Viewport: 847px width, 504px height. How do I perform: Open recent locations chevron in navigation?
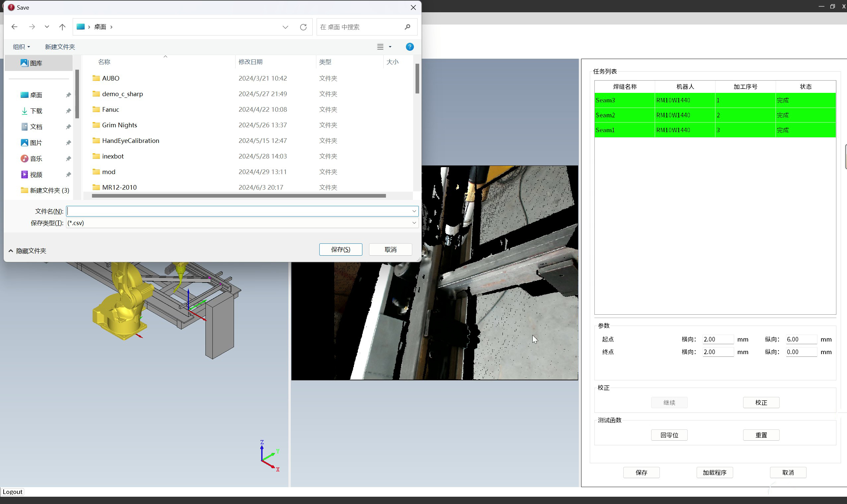(x=47, y=27)
